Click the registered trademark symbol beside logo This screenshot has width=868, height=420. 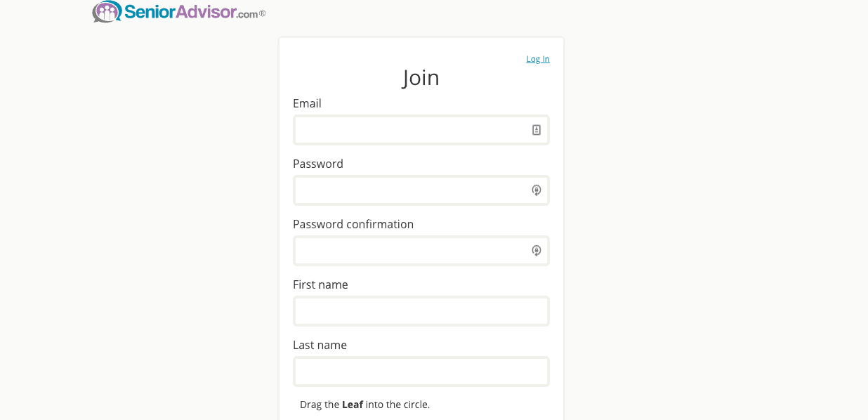[263, 13]
